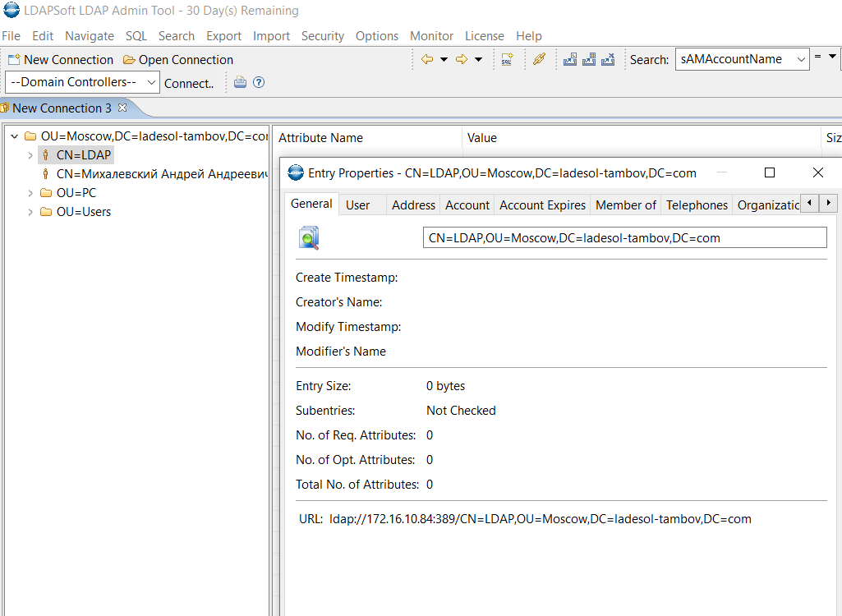Viewport: 842px width, 616px height.
Task: Click the yellow forward navigation arrow
Action: (462, 59)
